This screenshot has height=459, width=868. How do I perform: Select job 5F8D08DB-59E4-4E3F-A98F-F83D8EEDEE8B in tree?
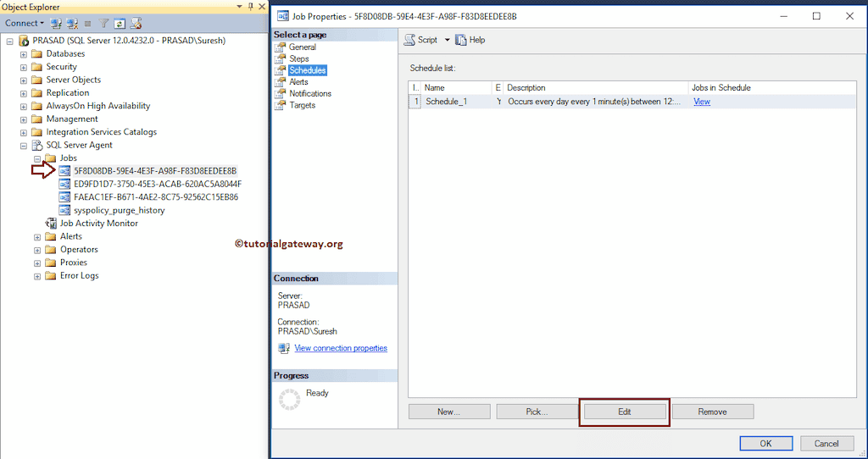coord(155,171)
